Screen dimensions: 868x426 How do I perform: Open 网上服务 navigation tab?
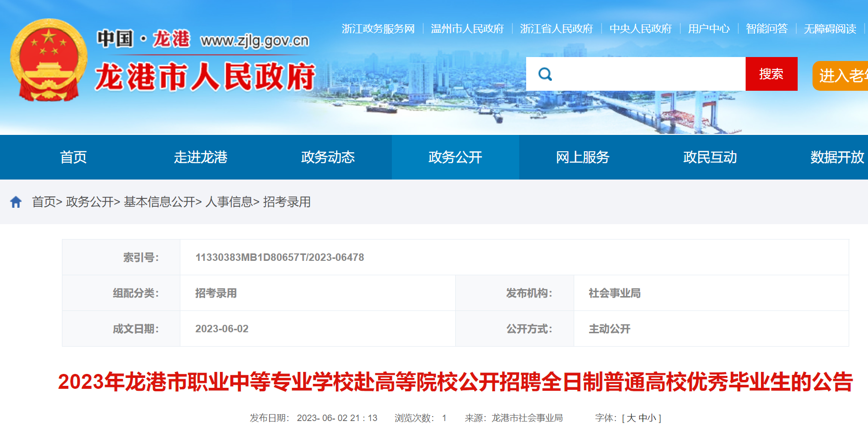pyautogui.click(x=583, y=157)
